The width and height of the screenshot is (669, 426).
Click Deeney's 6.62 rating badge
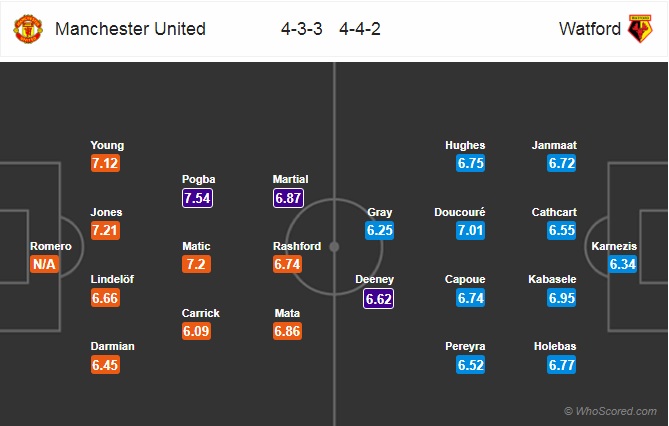pos(378,298)
